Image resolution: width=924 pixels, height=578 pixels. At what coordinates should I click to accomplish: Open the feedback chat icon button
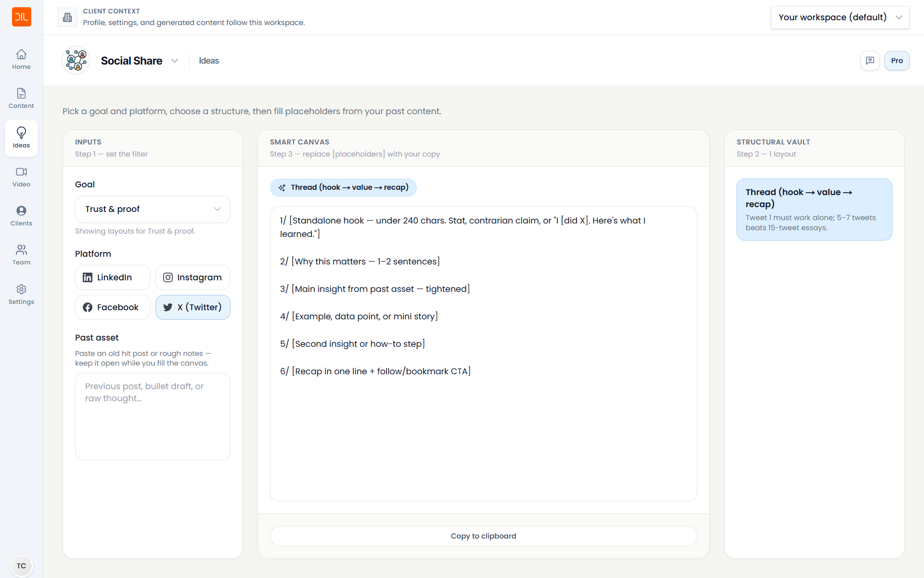(870, 61)
